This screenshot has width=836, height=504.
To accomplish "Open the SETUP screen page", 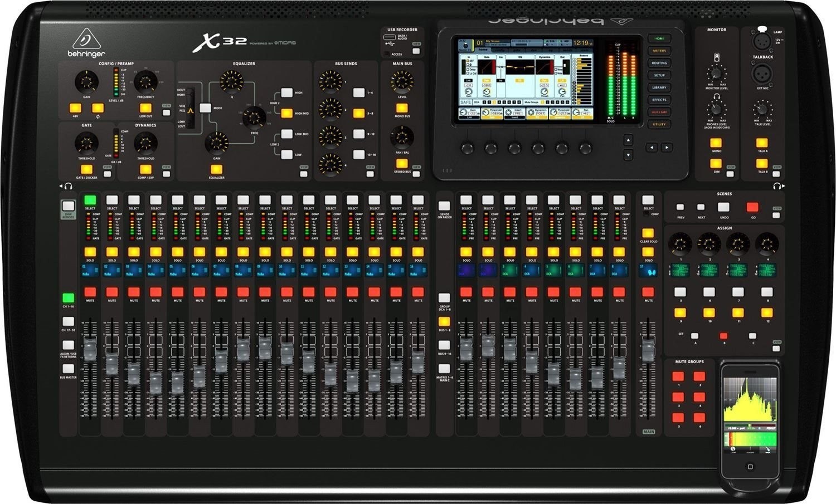I will click(x=659, y=75).
